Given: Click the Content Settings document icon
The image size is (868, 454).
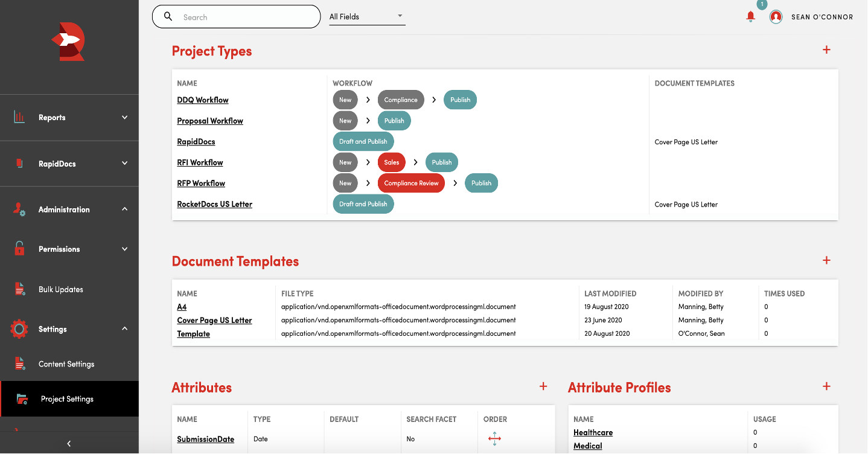Looking at the screenshot, I should (20, 363).
